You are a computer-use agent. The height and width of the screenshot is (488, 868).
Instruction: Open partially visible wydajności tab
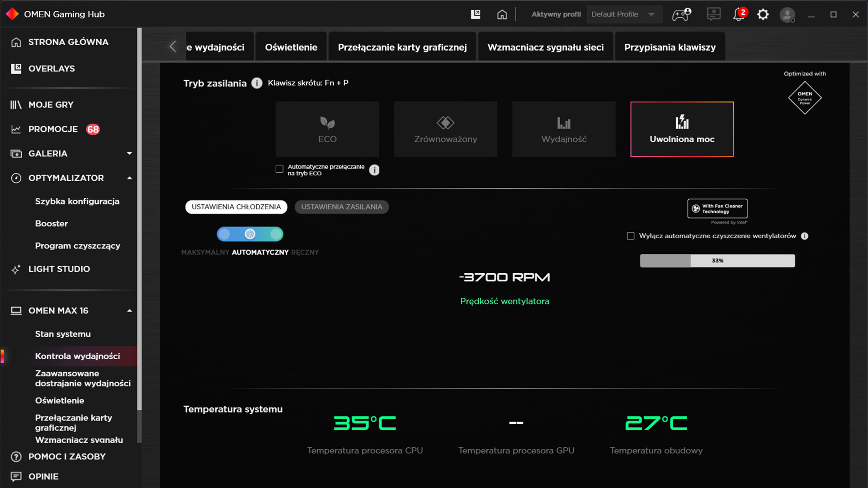pyautogui.click(x=220, y=47)
